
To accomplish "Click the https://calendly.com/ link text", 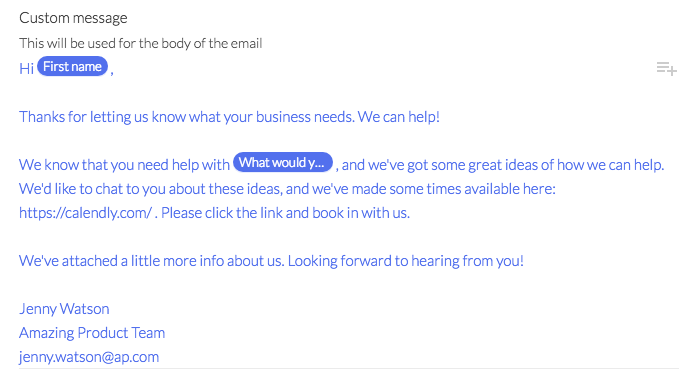I will pyautogui.click(x=85, y=213).
